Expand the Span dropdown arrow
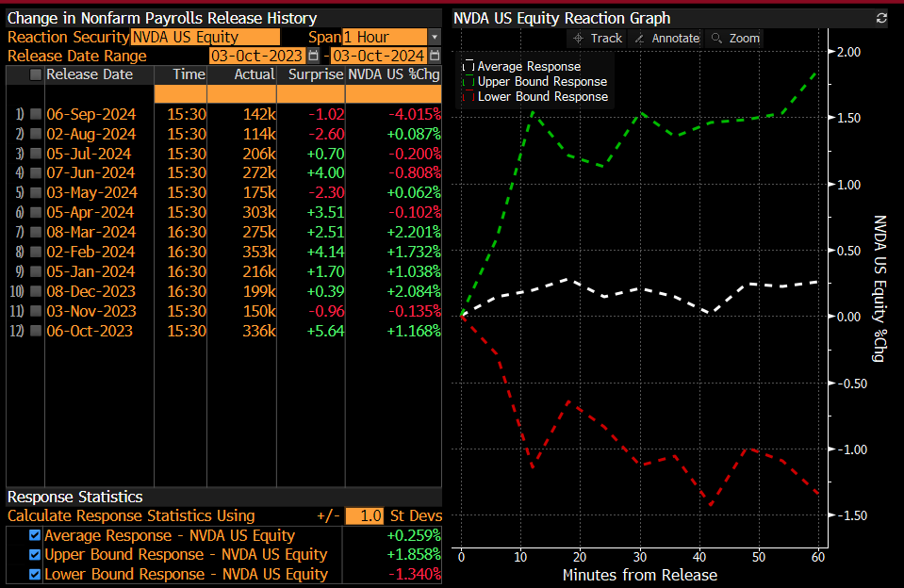Image resolution: width=904 pixels, height=588 pixels. click(x=435, y=38)
